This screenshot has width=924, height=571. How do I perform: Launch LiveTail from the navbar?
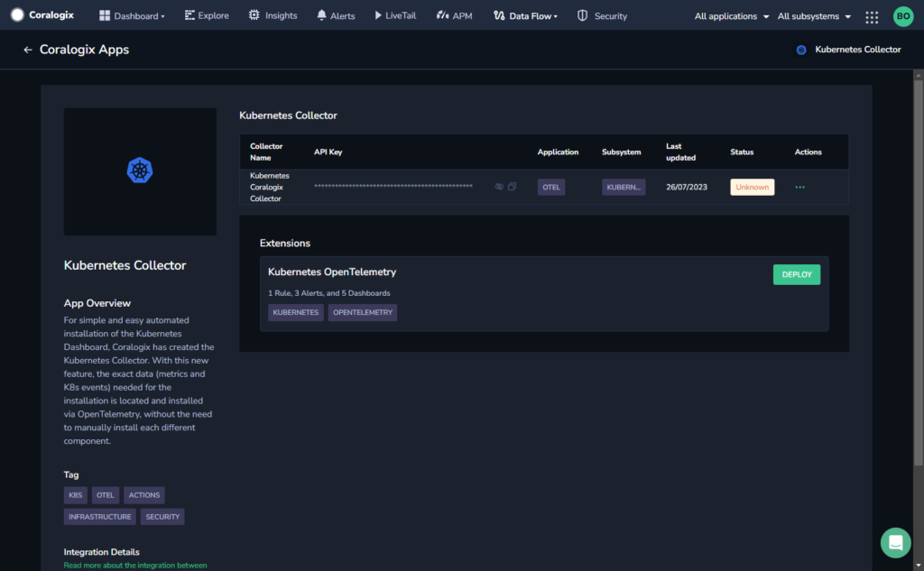pos(395,16)
